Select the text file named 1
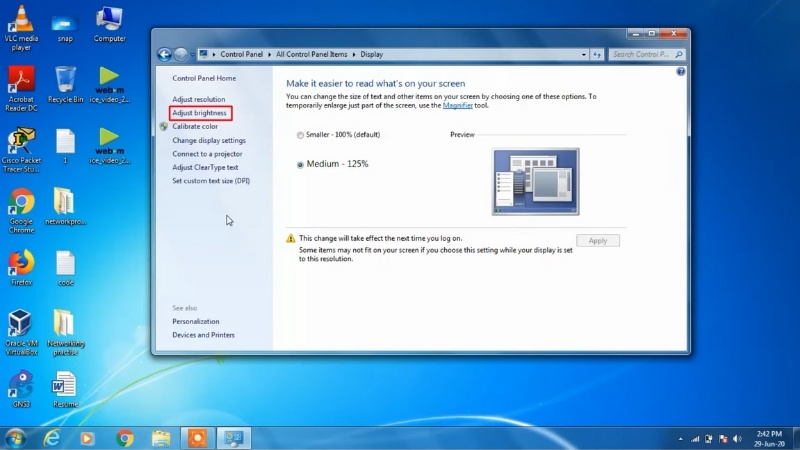The height and width of the screenshot is (450, 800). coord(65,146)
